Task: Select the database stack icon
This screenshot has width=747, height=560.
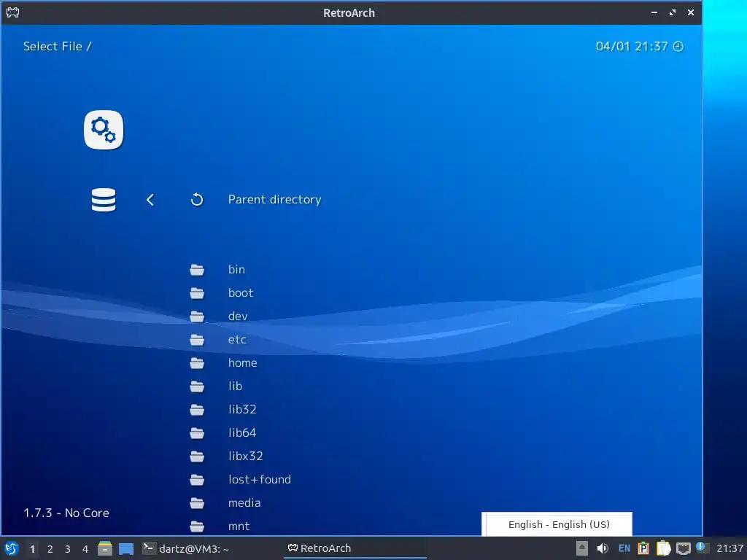Action: pyautogui.click(x=104, y=200)
